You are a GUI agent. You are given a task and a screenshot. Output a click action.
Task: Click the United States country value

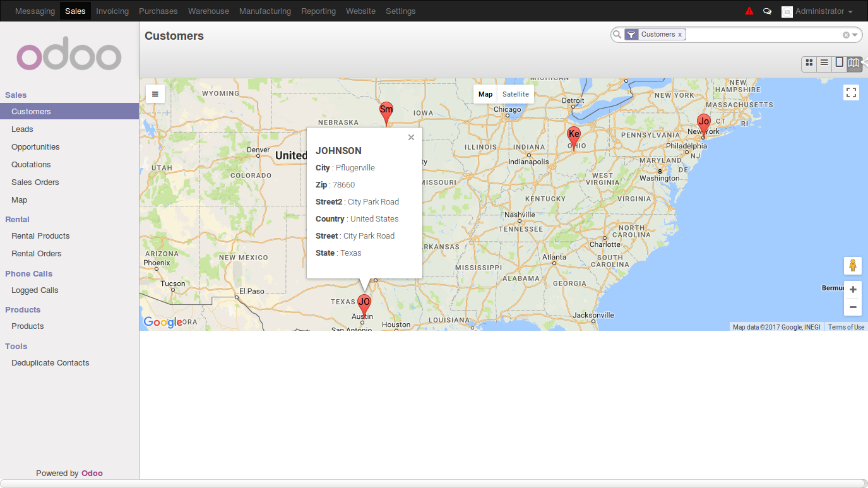point(374,219)
